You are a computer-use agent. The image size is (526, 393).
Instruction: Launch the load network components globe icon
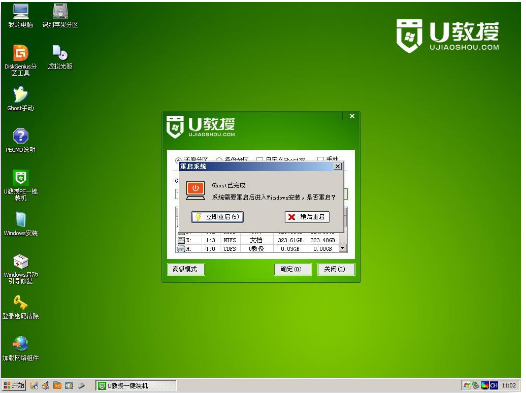pos(20,349)
